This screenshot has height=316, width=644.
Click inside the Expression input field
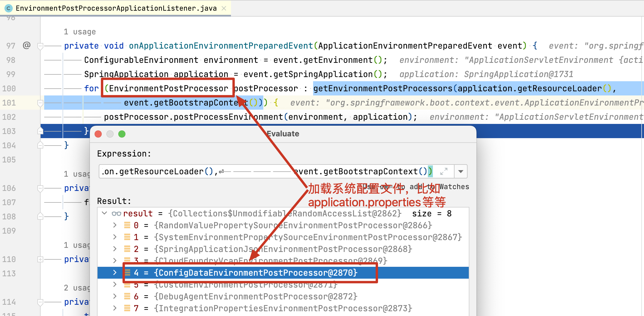(x=208, y=171)
